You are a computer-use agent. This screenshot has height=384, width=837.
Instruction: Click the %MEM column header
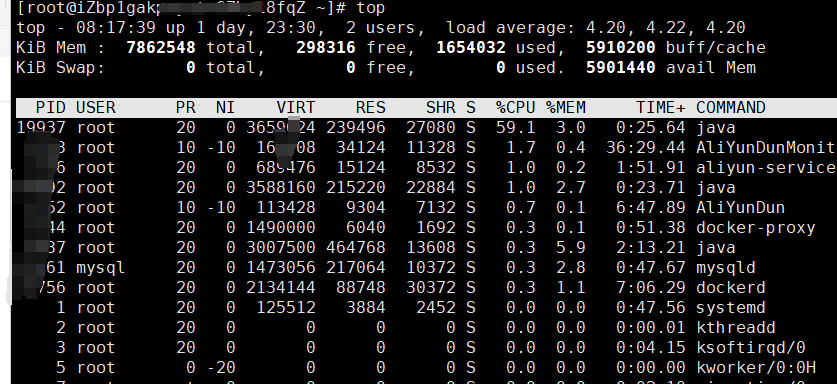566,108
